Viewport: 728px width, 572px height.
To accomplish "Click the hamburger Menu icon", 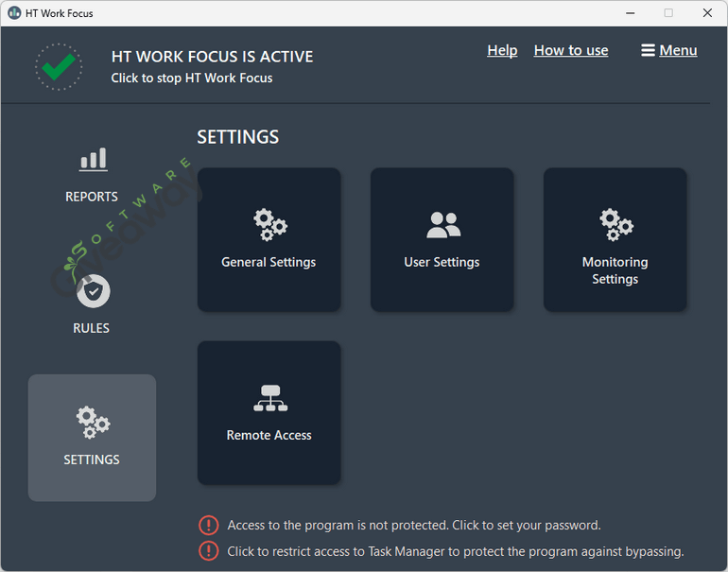I will tap(648, 50).
